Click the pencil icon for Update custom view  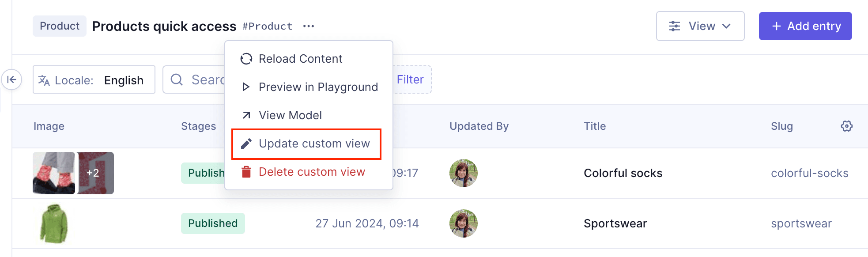(x=246, y=144)
